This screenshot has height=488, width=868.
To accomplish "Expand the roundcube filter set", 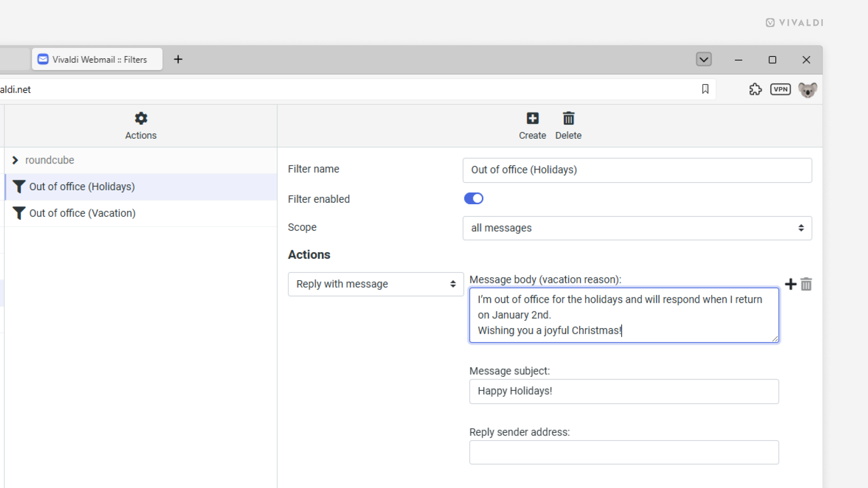I will pyautogui.click(x=16, y=160).
